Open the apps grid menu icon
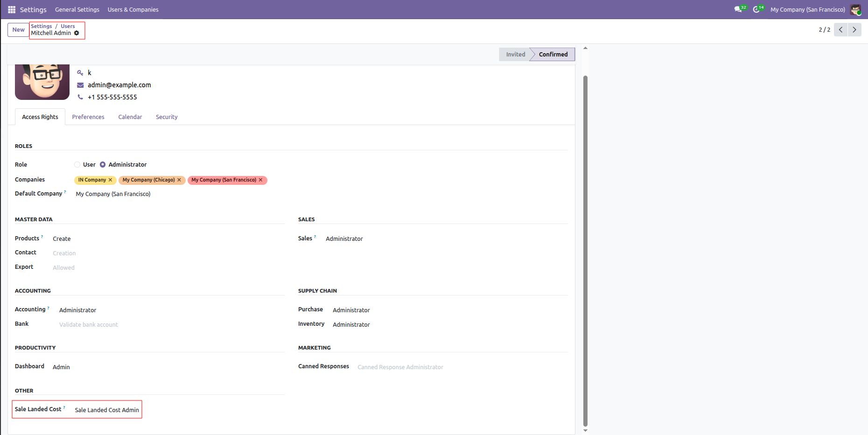868x435 pixels. [x=12, y=9]
